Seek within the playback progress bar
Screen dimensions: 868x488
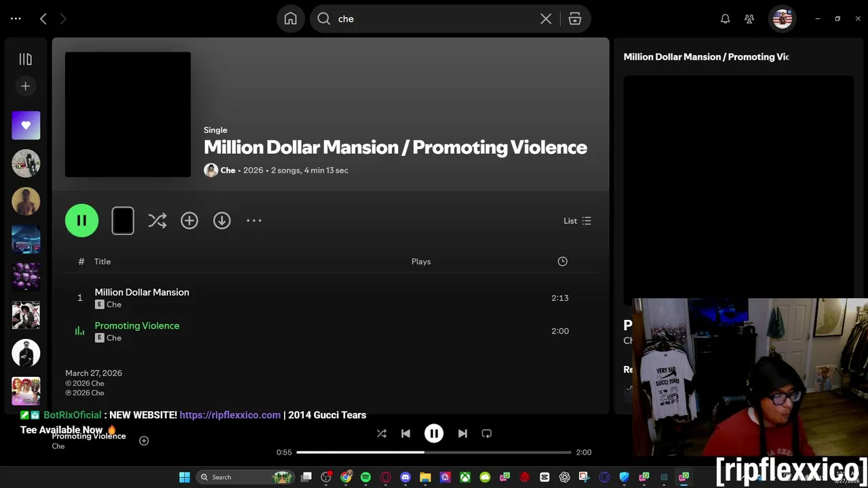434,452
